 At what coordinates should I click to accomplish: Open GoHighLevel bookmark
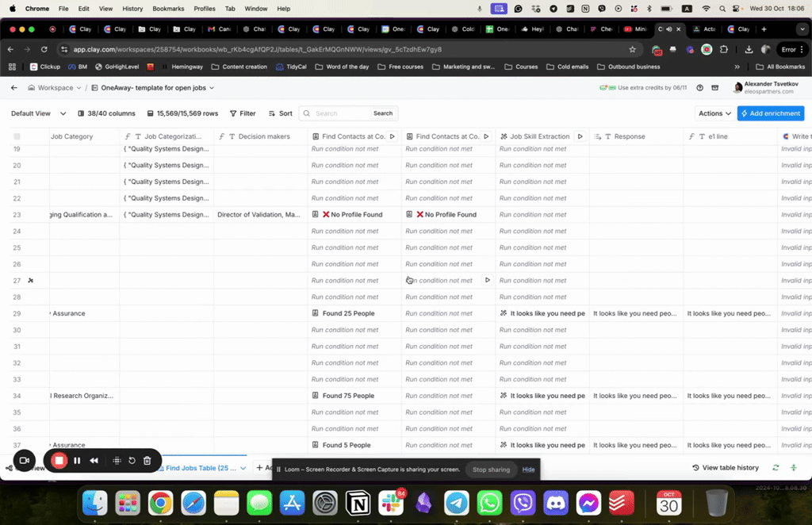(117, 67)
